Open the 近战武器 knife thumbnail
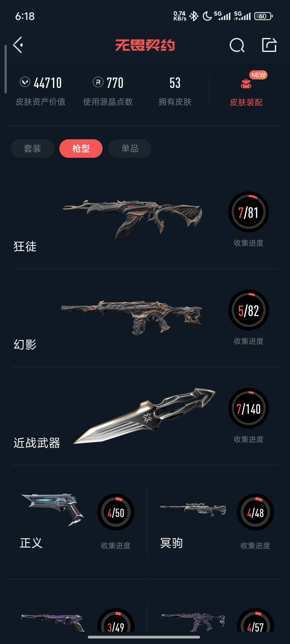 (x=144, y=416)
